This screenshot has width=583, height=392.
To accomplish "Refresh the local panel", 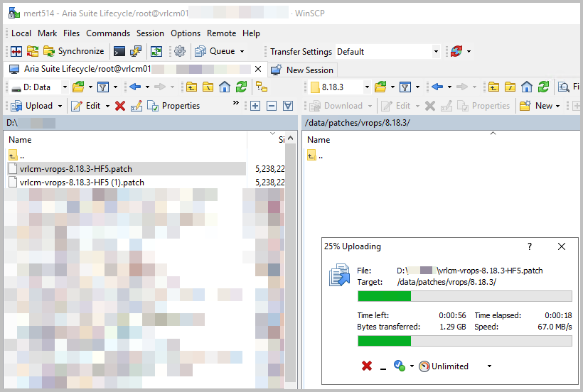I will [x=241, y=87].
